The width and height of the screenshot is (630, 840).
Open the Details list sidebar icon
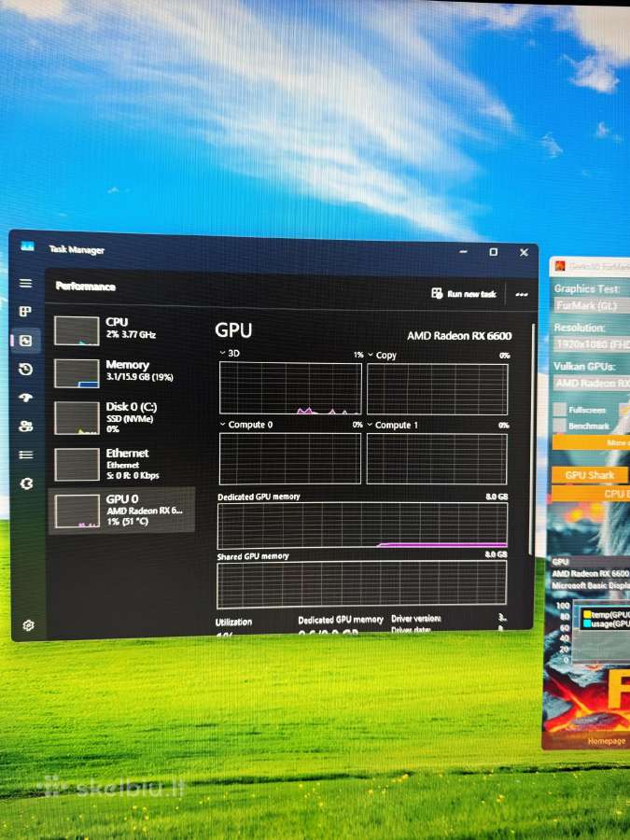click(x=26, y=455)
